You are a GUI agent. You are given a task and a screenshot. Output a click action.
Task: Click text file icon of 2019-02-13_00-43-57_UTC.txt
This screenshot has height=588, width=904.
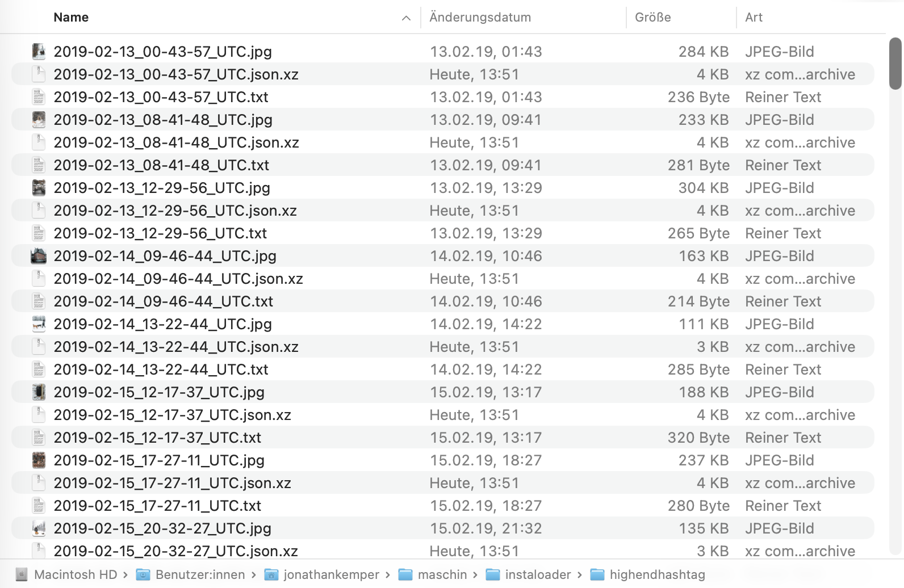click(x=39, y=97)
